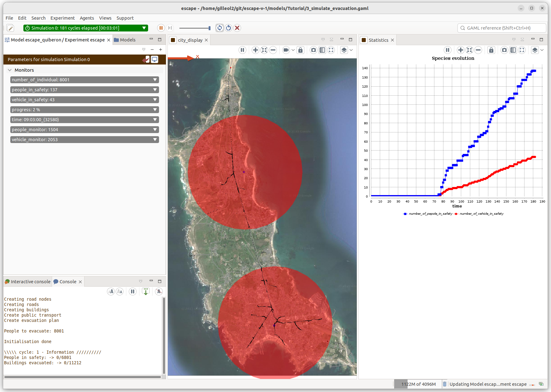This screenshot has height=392, width=551.
Task: Open layers menu in Statistics view
Action: [x=535, y=50]
